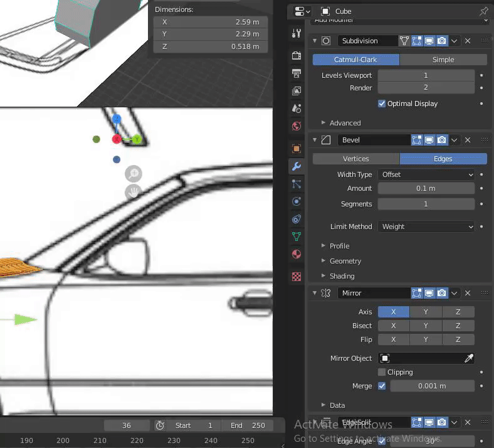
Task: Open the Particles properties tab
Action: pos(296,184)
